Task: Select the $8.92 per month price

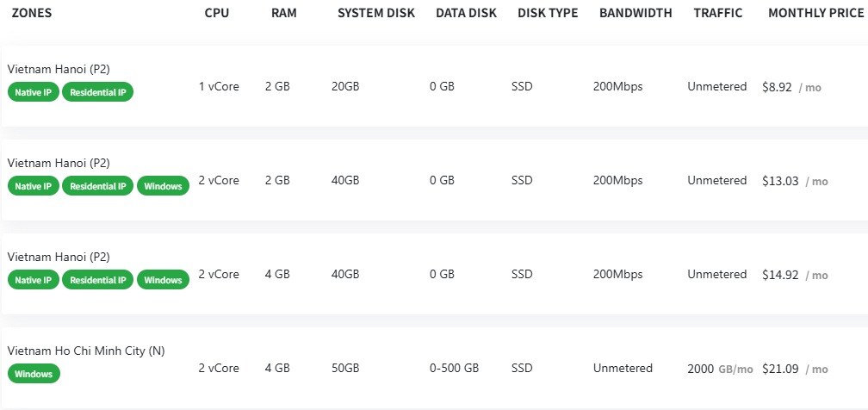Action: [x=778, y=87]
